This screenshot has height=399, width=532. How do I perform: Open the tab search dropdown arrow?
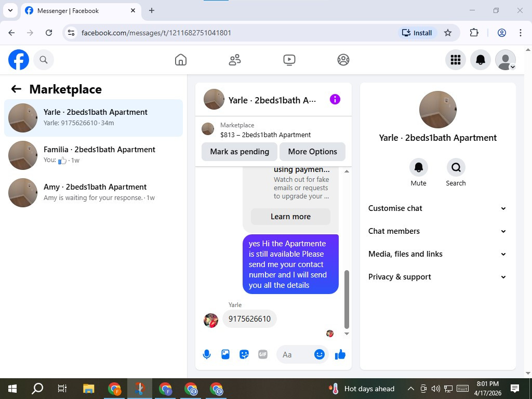pyautogui.click(x=10, y=10)
